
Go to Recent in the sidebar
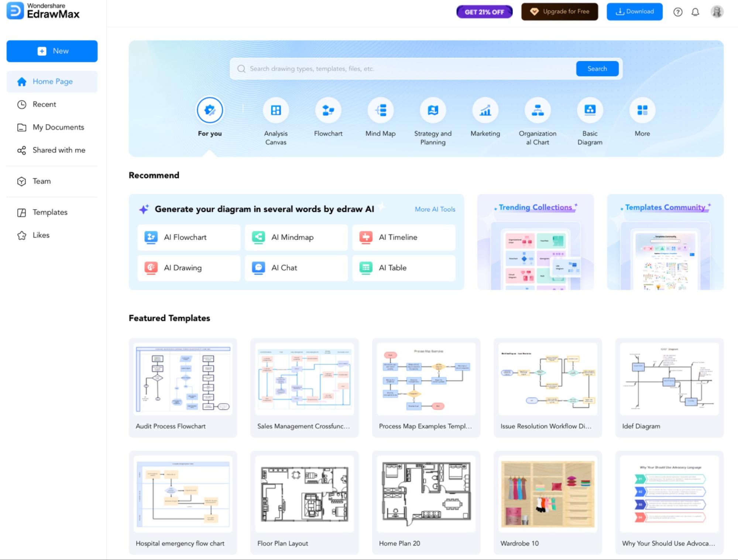[44, 104]
